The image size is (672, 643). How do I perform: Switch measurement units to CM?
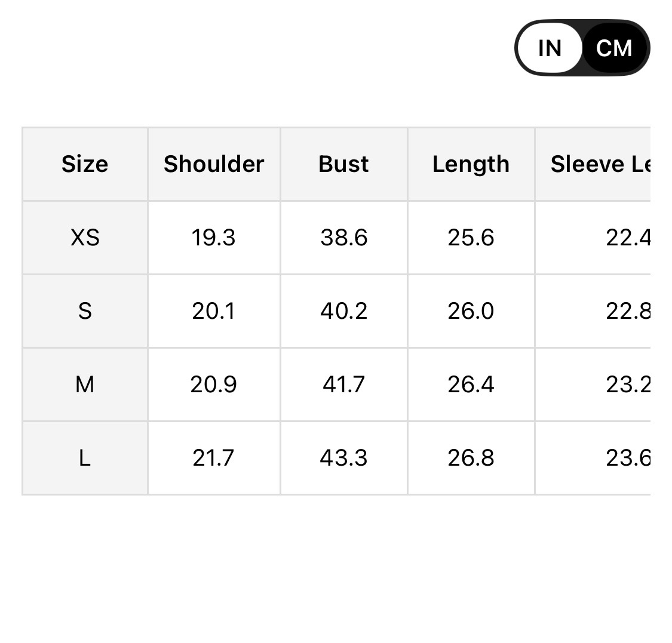[614, 48]
